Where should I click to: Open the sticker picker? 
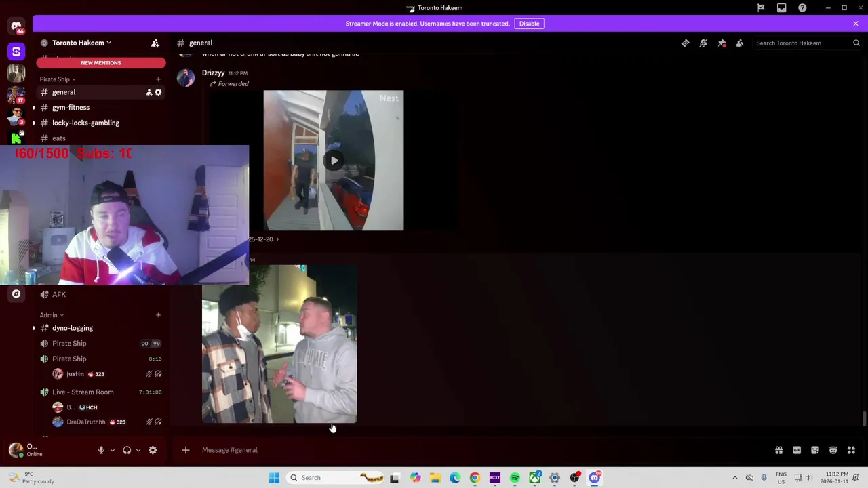pyautogui.click(x=814, y=450)
